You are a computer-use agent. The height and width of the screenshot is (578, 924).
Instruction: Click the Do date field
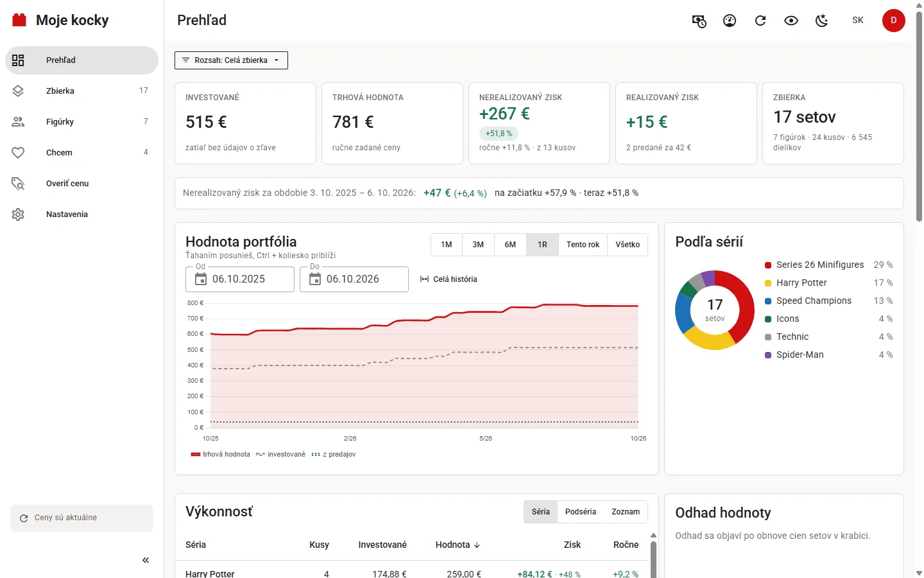354,279
